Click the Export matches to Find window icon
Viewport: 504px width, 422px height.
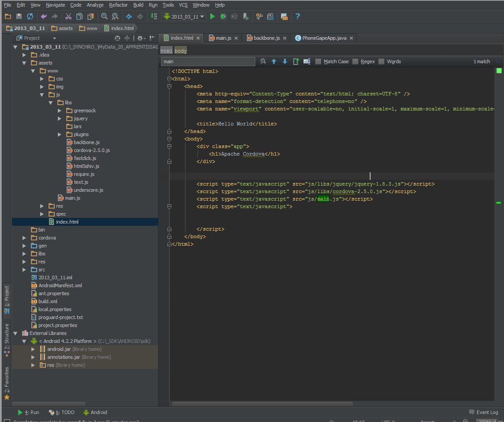[296, 61]
